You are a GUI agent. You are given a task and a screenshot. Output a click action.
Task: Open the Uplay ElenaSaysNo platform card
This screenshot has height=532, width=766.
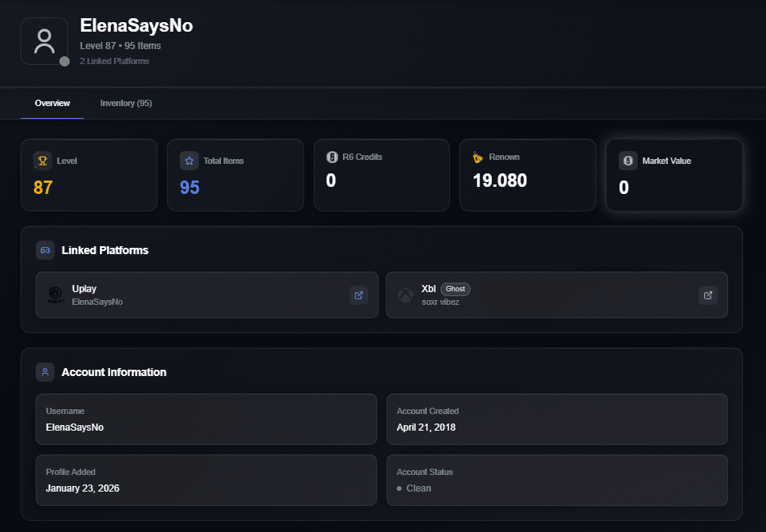(x=198, y=295)
